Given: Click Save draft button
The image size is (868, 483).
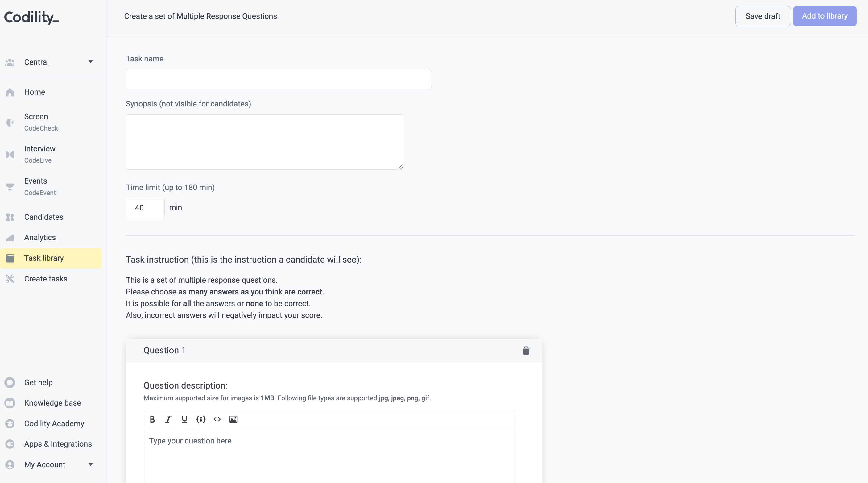Looking at the screenshot, I should (763, 16).
